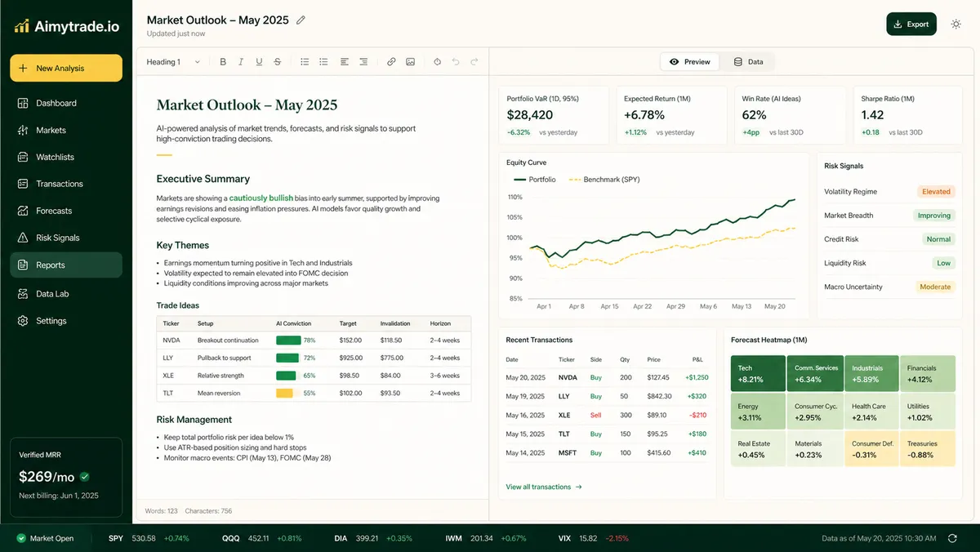Align text right in the editor
The image size is (980, 552).
click(363, 62)
